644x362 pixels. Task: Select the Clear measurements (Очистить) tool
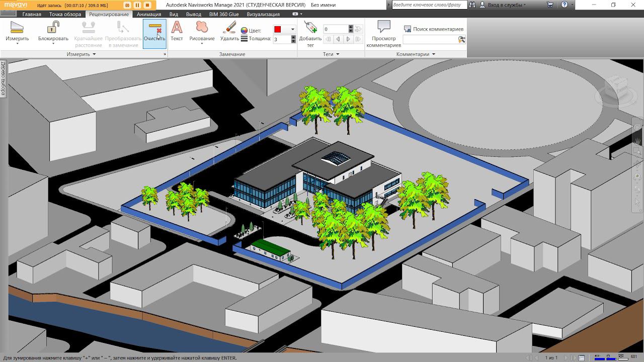(154, 33)
